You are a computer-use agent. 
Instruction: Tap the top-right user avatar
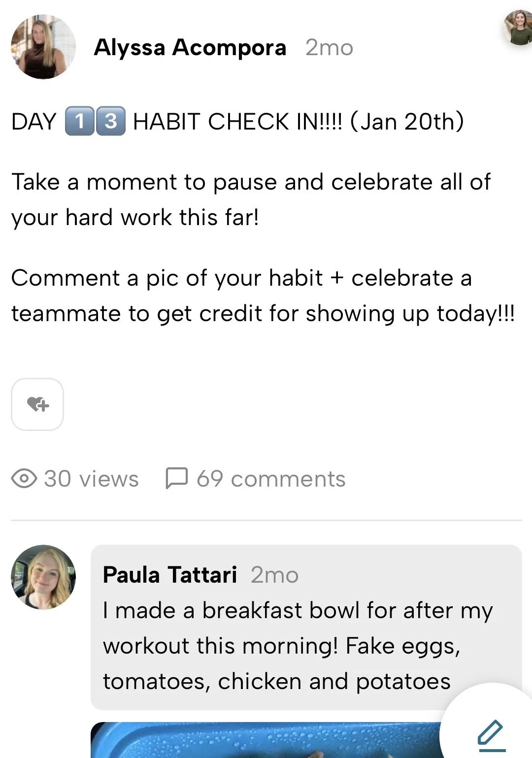tap(518, 27)
